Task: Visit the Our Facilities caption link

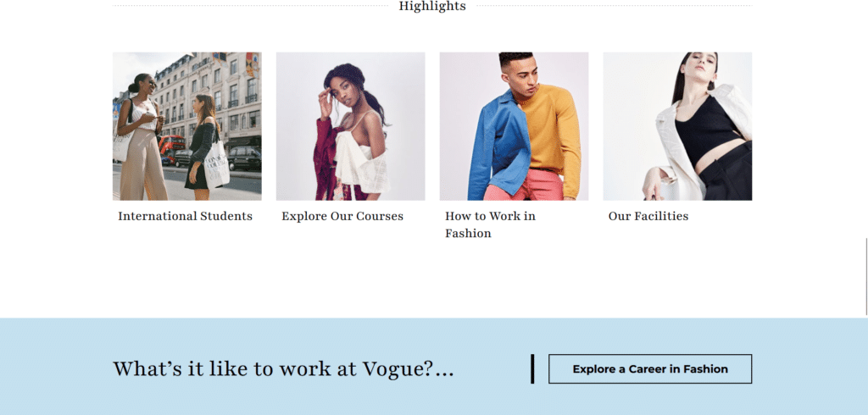Action: click(x=648, y=216)
